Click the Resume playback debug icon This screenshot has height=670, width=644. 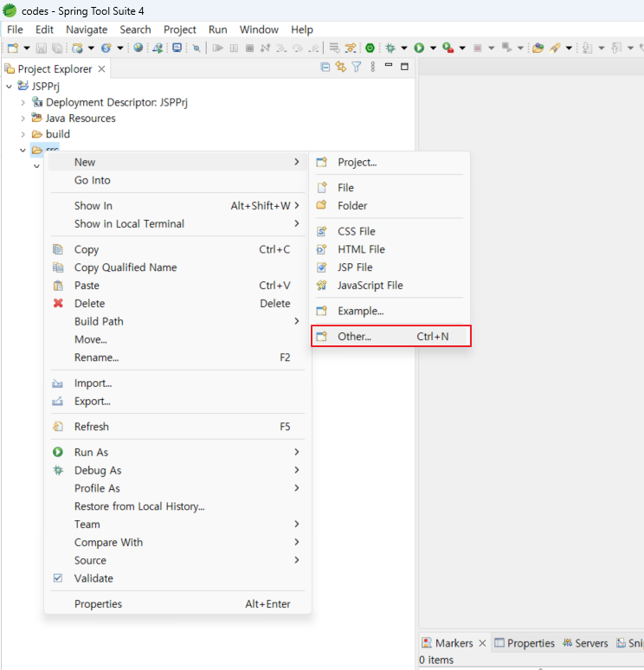click(x=218, y=48)
